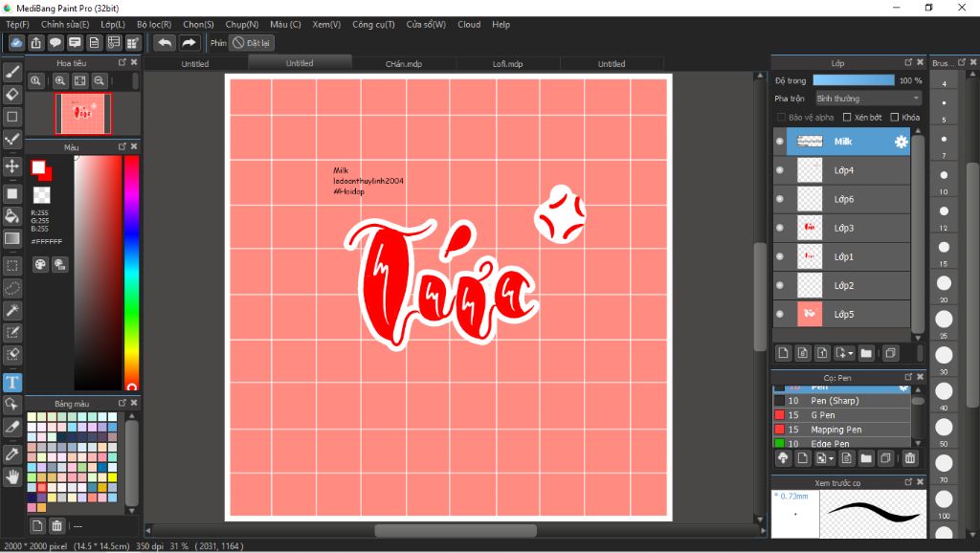Open the Bộ lọc(R) menu
The image size is (980, 553).
[x=154, y=24]
